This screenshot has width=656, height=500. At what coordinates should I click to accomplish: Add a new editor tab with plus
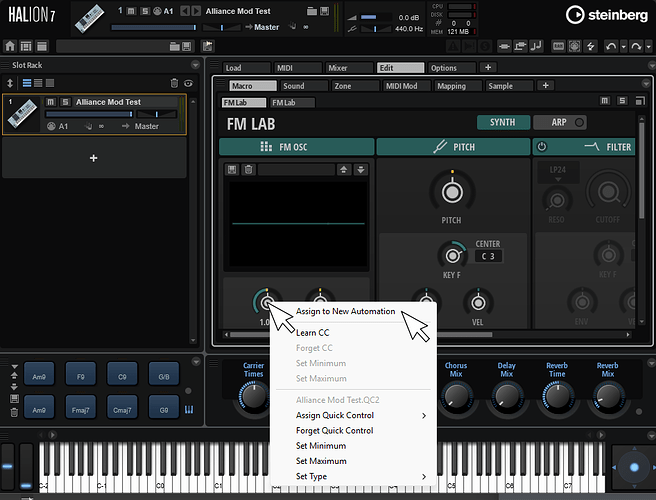click(x=546, y=85)
